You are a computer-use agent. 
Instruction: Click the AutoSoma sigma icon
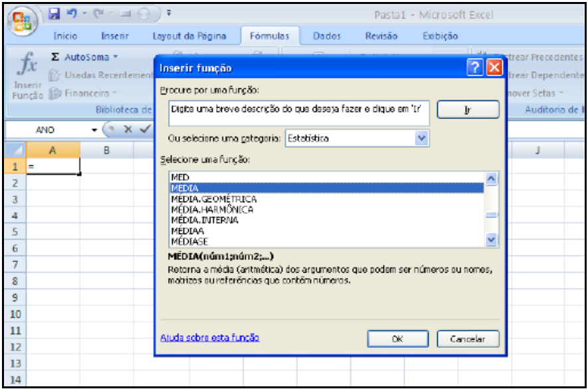[x=56, y=58]
